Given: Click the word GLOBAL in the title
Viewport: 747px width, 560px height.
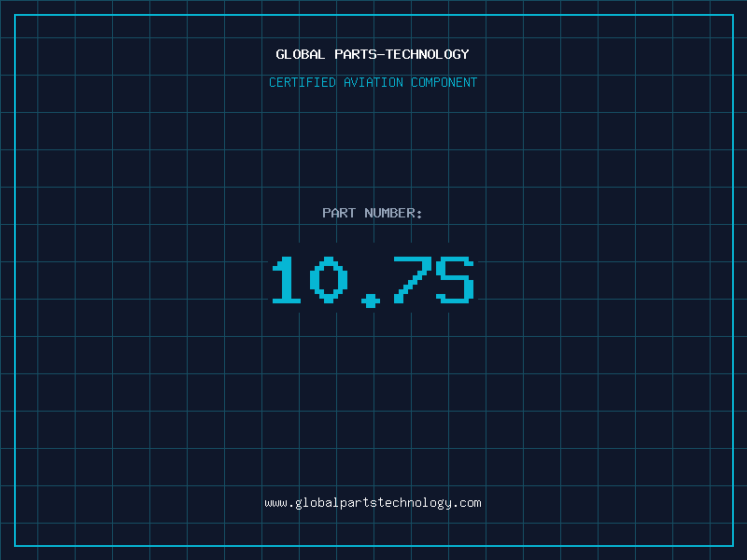Looking at the screenshot, I should pyautogui.click(x=301, y=54).
